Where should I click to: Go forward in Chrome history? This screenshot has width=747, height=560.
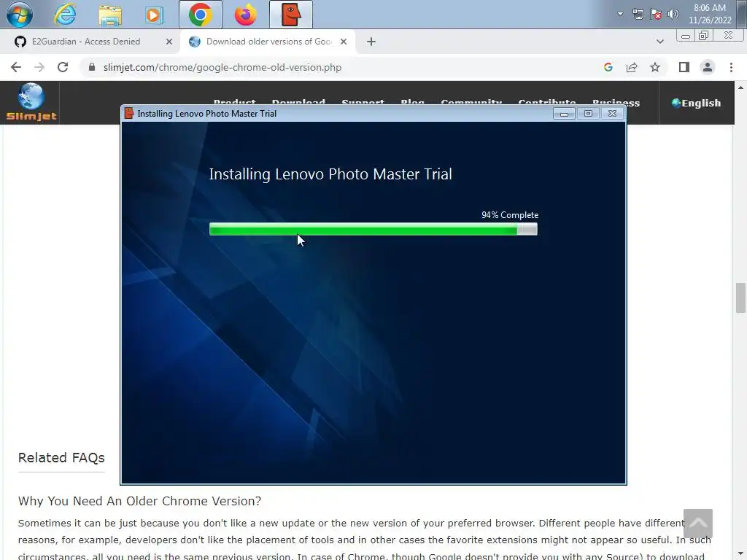coord(39,67)
